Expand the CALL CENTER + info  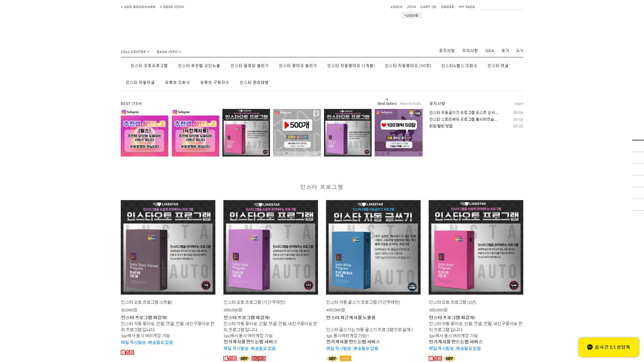tap(135, 52)
